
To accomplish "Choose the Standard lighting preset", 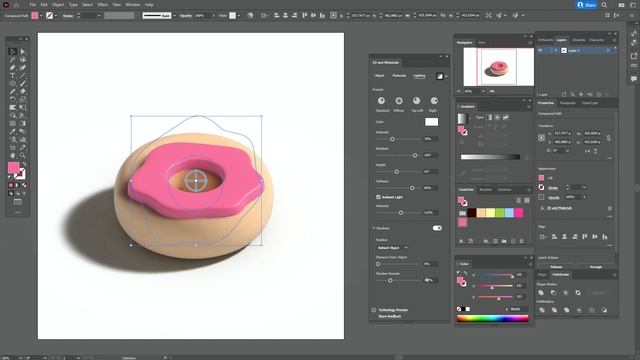I will coord(381,101).
